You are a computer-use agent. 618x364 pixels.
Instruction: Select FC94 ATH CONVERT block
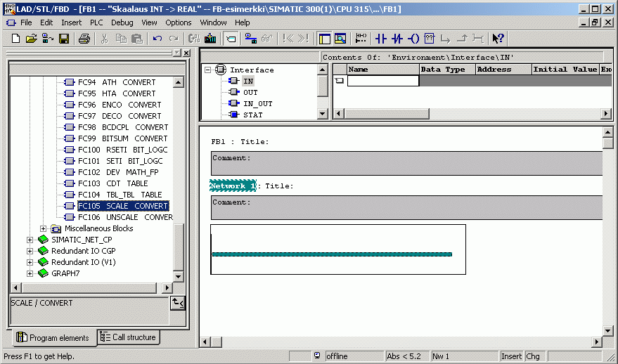click(x=117, y=82)
